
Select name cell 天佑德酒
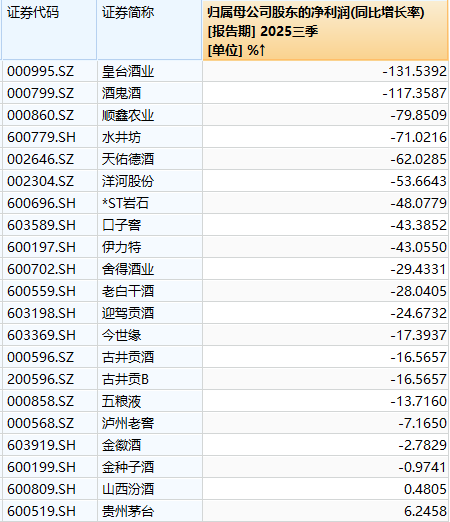pos(150,159)
